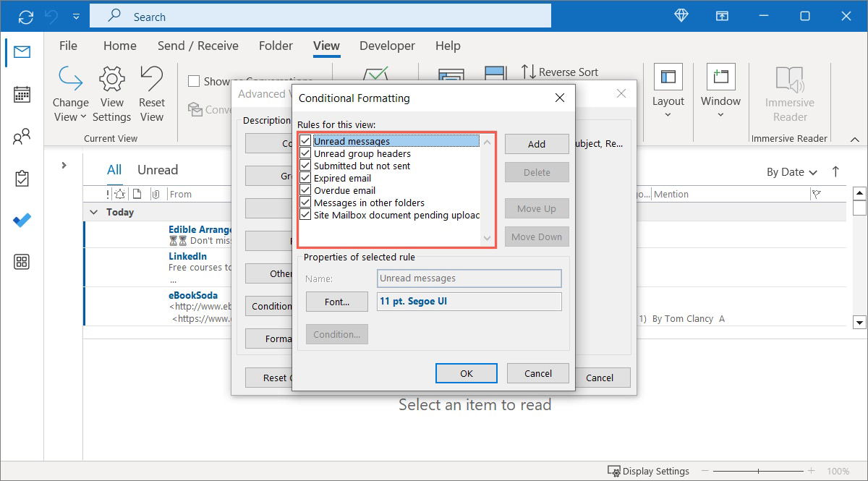This screenshot has width=868, height=481.
Task: Disable the Messages in other folders rule
Action: pyautogui.click(x=305, y=203)
